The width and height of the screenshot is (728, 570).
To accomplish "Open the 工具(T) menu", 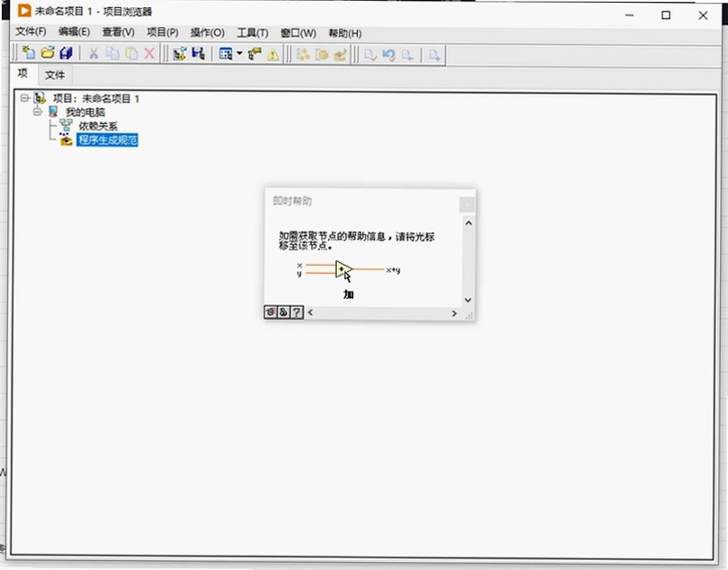I will [x=253, y=33].
